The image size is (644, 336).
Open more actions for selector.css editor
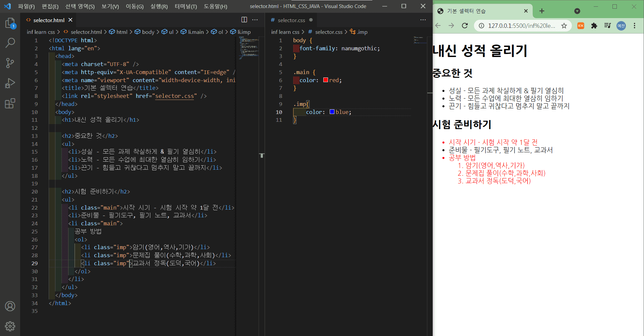[x=423, y=20]
